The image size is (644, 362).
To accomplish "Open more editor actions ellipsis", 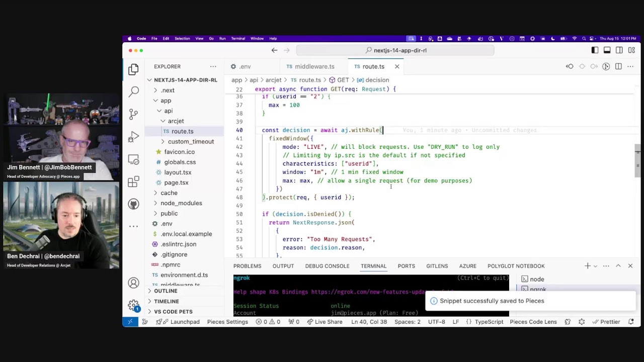I will point(630,66).
